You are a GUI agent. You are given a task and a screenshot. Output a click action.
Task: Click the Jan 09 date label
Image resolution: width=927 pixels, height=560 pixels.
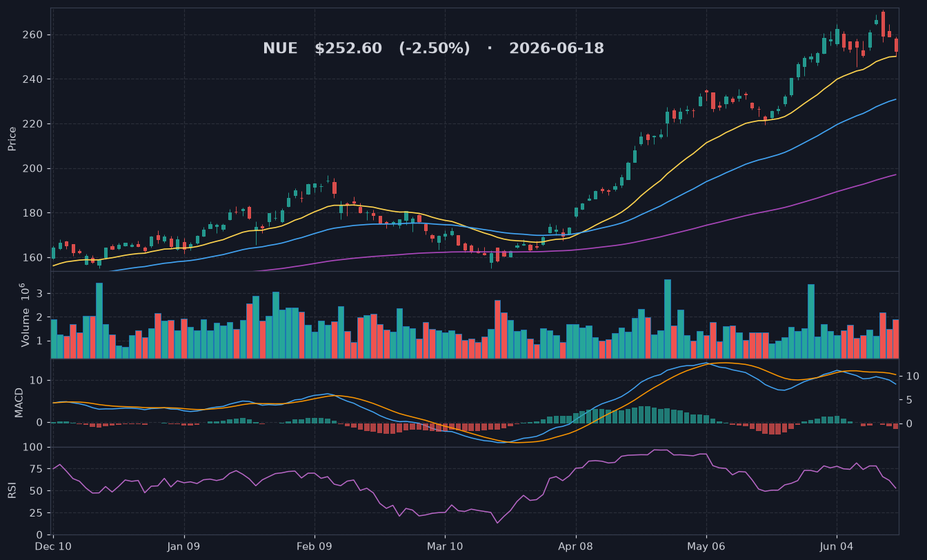coord(184,546)
